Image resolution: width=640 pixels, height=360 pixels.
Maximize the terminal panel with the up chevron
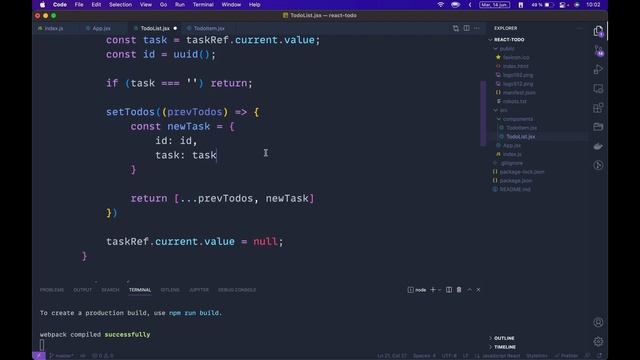tap(469, 290)
